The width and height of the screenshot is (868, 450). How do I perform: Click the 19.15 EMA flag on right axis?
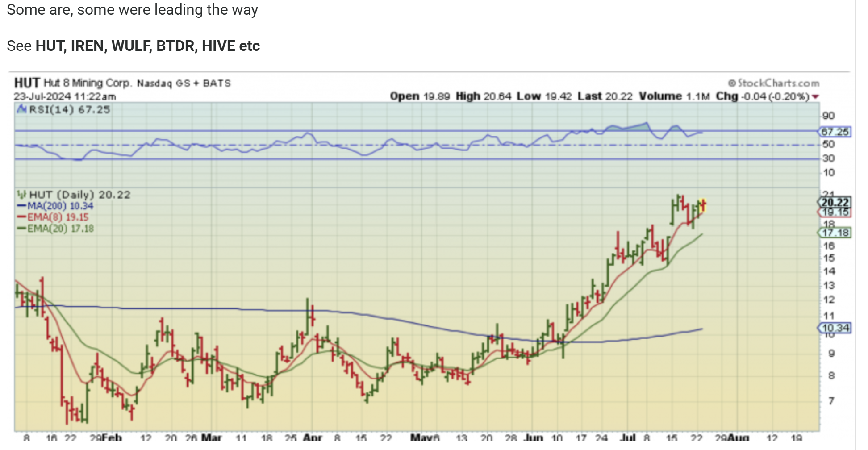[835, 212]
